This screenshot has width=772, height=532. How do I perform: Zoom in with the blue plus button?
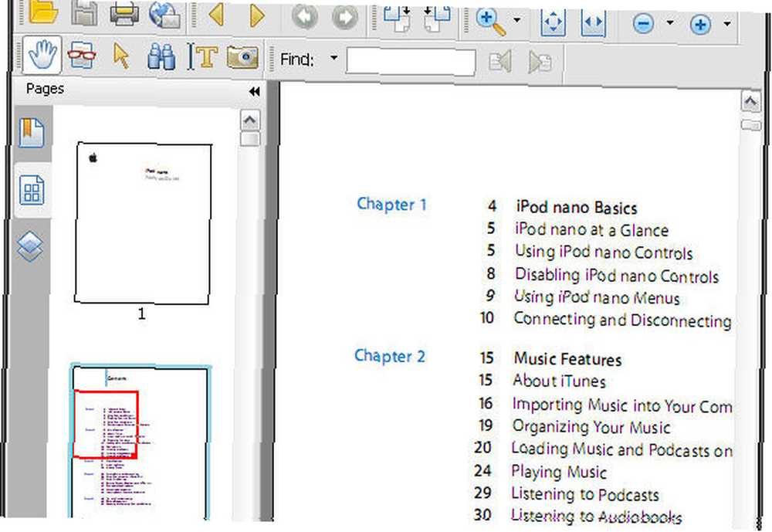pos(701,24)
